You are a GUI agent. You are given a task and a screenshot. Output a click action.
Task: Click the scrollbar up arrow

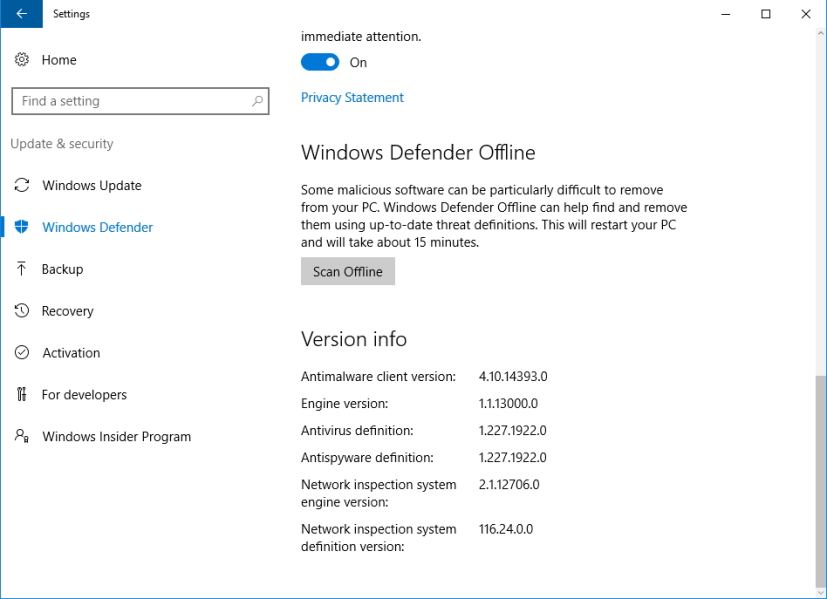pyautogui.click(x=820, y=33)
